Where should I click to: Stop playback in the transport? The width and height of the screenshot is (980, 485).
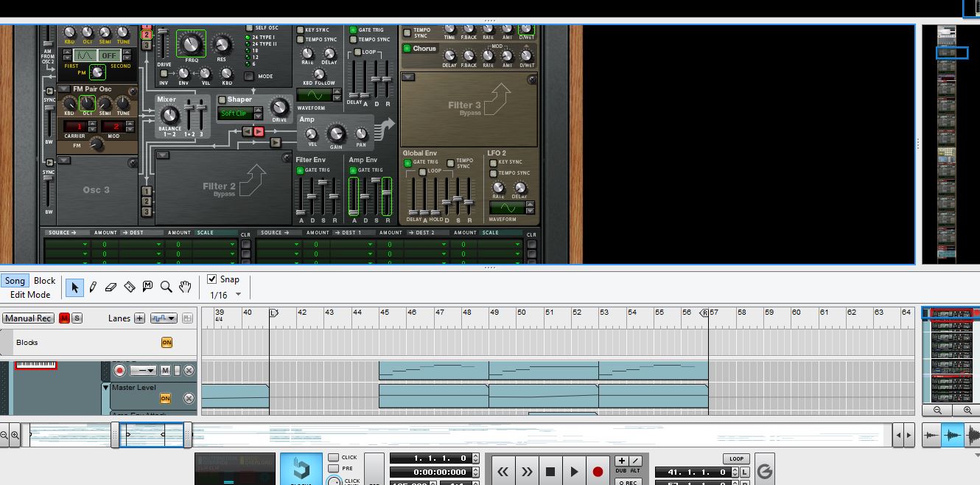click(550, 472)
